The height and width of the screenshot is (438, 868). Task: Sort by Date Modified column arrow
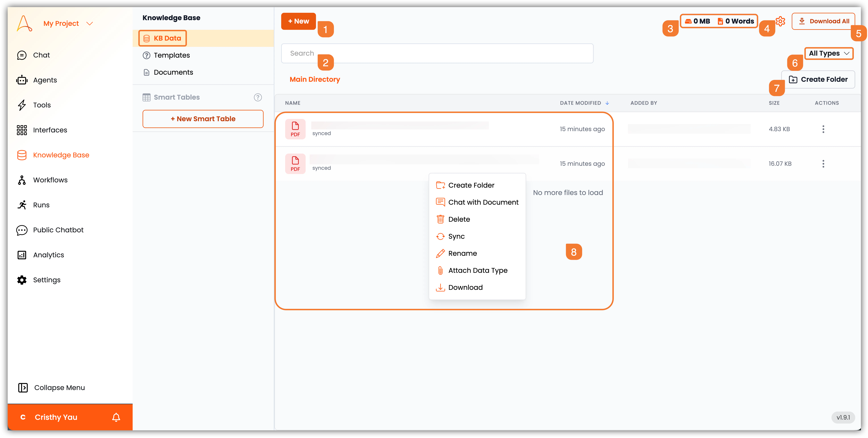tap(607, 103)
